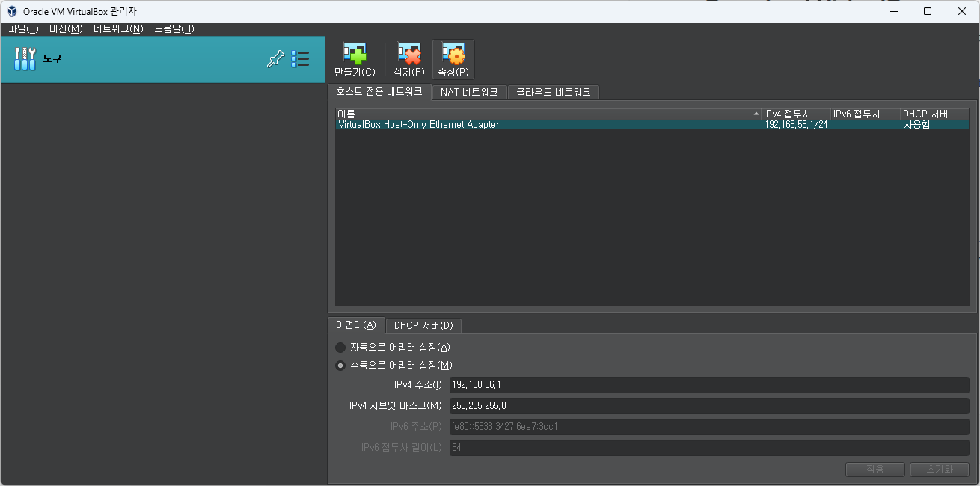Screen dimensions: 980x486
Task: Click the 적용 (Apply) button
Action: pos(875,469)
